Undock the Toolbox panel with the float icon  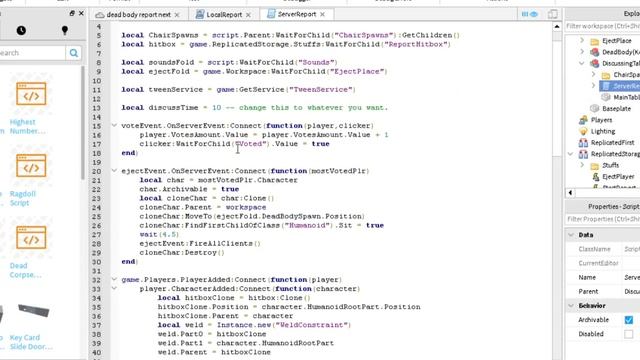(x=72, y=13)
